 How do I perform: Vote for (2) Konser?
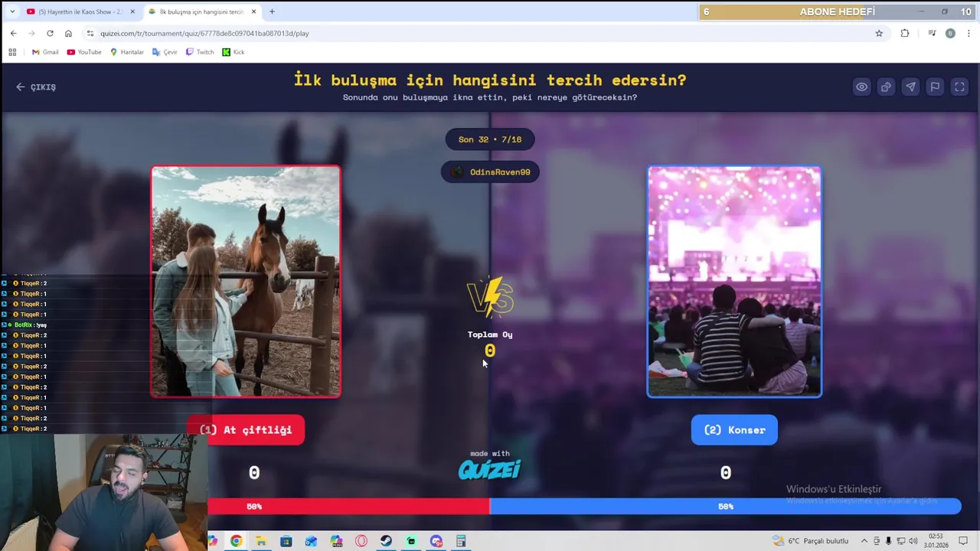(734, 430)
